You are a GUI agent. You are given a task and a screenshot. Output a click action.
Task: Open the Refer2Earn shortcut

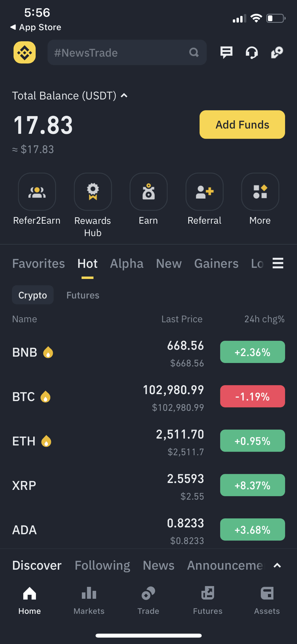point(37,192)
